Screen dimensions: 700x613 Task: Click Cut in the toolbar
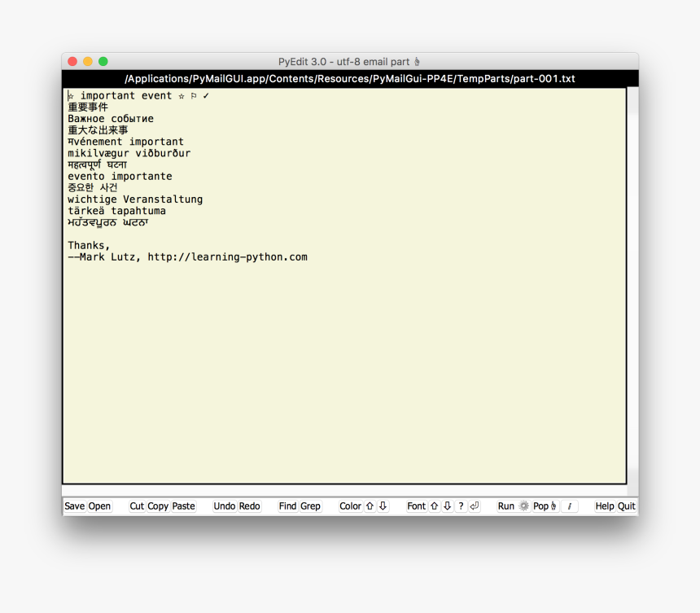tap(137, 506)
